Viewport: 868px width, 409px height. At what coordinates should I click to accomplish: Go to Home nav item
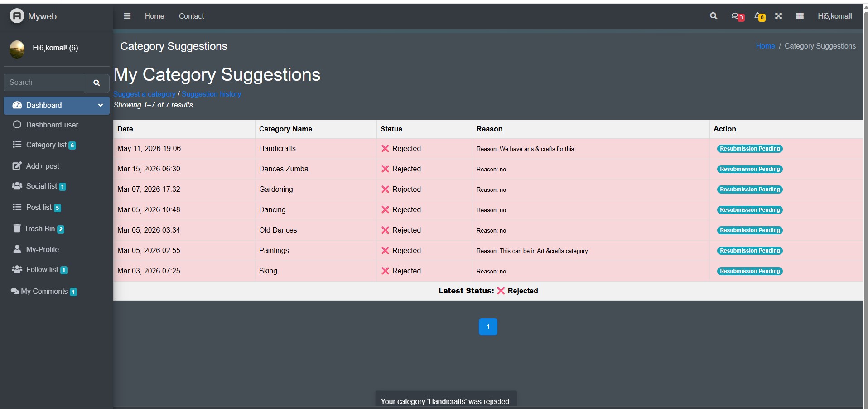pyautogui.click(x=154, y=16)
